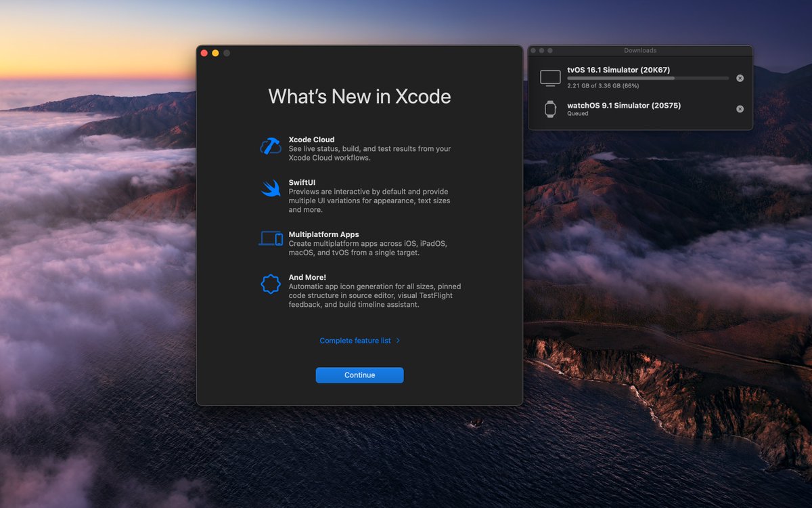Image resolution: width=812 pixels, height=508 pixels.
Task: Click the "Queued" status text
Action: pos(577,114)
